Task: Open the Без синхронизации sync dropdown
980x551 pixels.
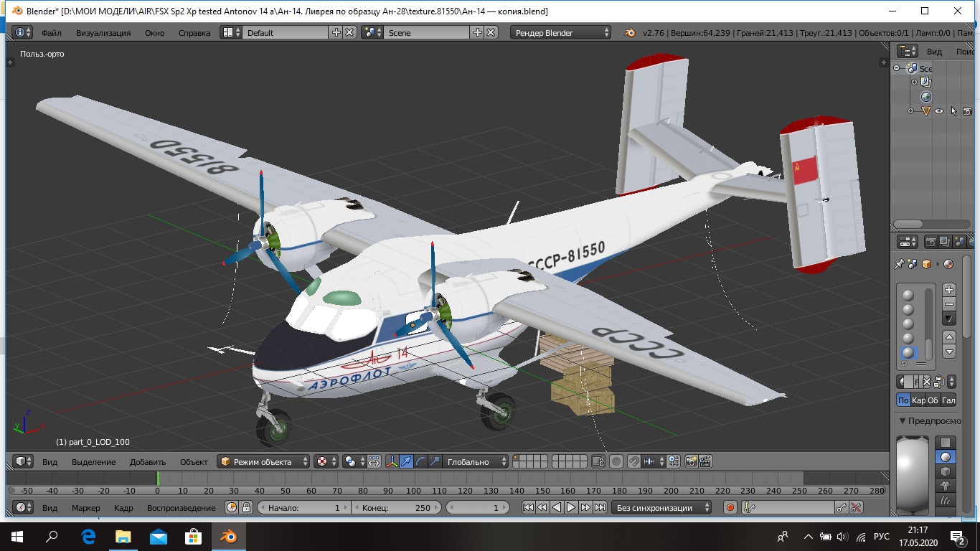Action: (x=661, y=507)
